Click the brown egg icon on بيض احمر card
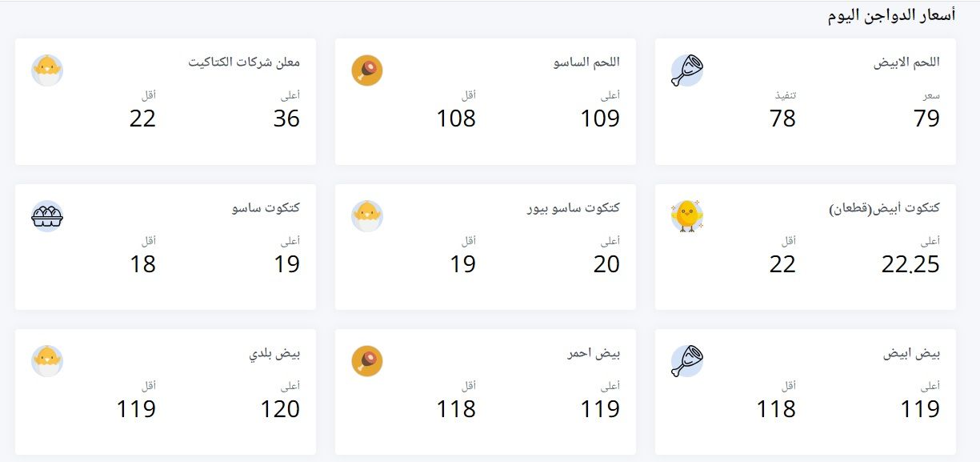Screen dimensions: 980x462 [x=368, y=360]
